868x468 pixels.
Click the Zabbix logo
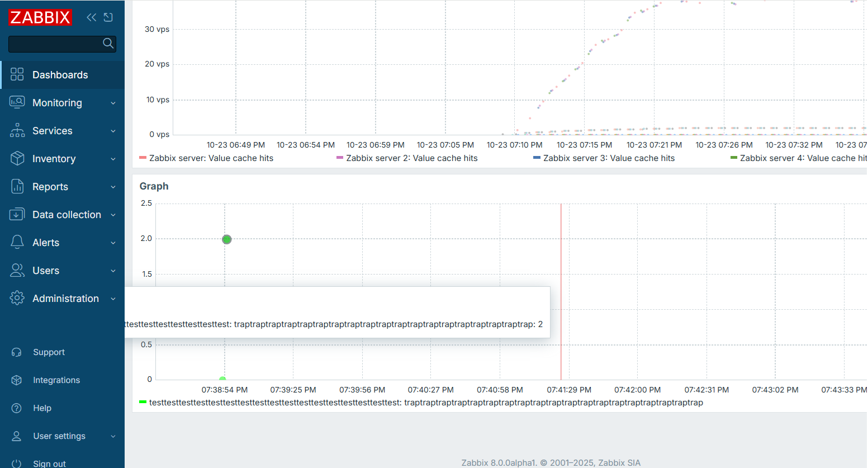[40, 17]
